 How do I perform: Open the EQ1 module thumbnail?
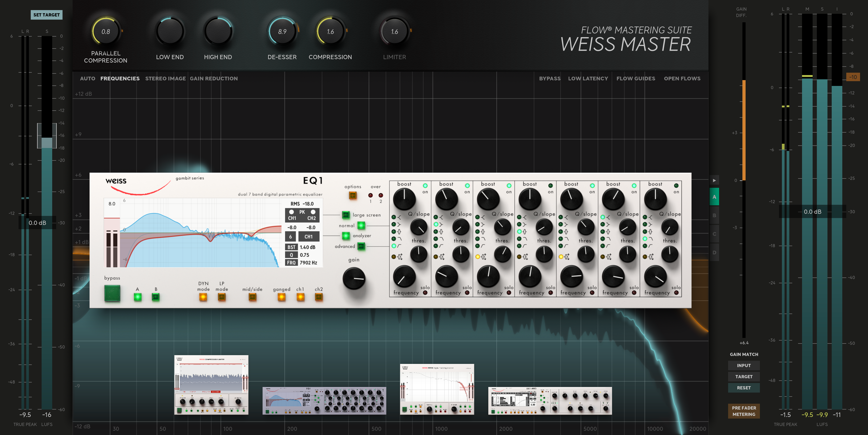click(x=324, y=401)
